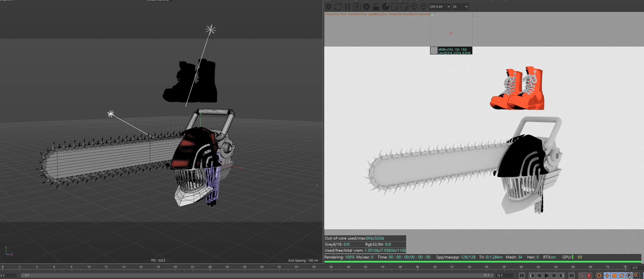Click timeline ruler at frame 48

click(x=417, y=268)
